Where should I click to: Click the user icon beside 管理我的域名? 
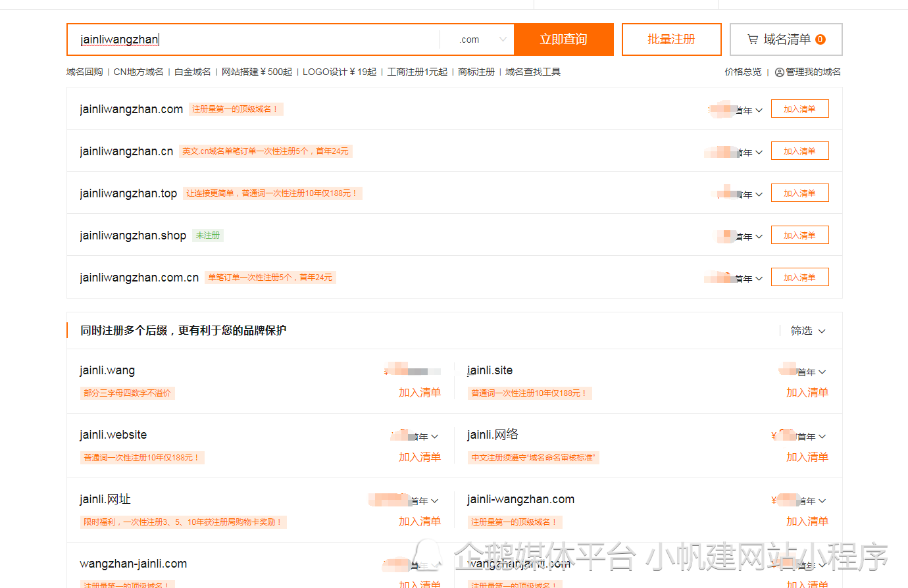click(780, 72)
